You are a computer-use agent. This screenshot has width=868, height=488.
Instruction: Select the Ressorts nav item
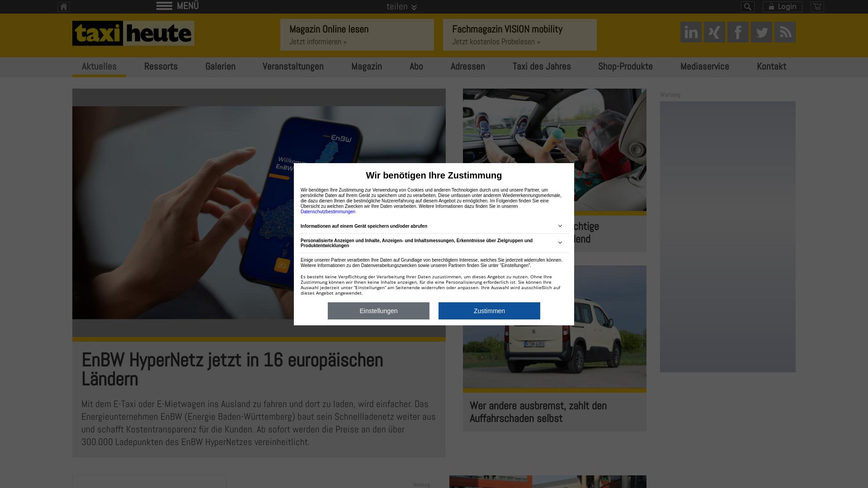click(x=161, y=67)
